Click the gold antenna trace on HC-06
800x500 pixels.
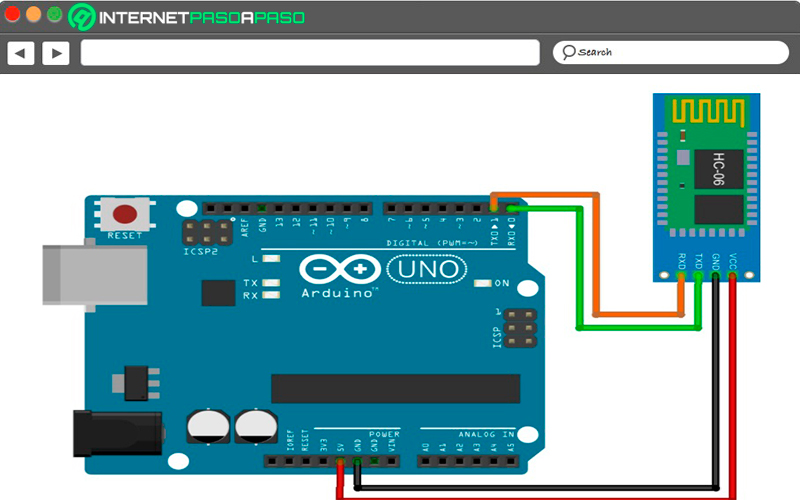pyautogui.click(x=708, y=112)
